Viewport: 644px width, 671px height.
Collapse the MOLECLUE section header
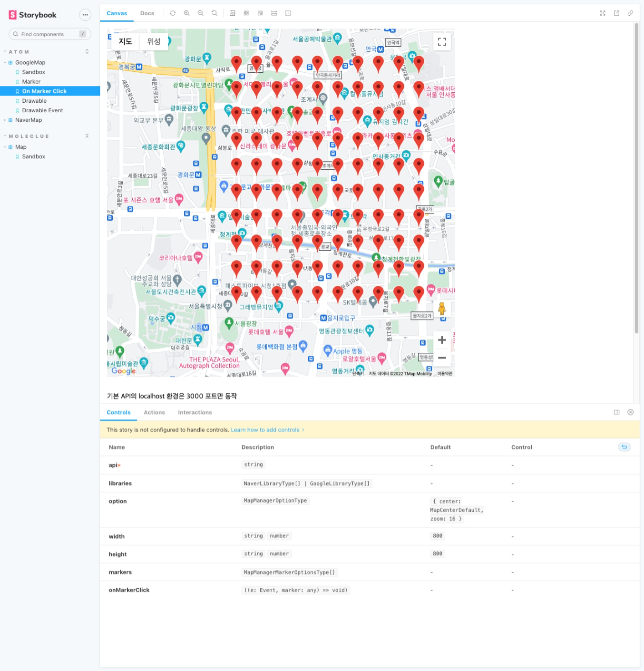click(x=29, y=136)
